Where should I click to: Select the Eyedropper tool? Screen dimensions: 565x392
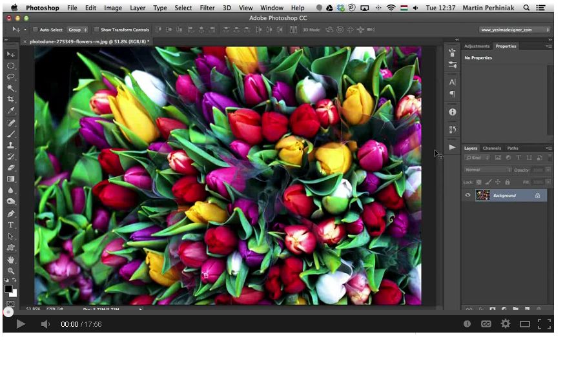[10, 110]
